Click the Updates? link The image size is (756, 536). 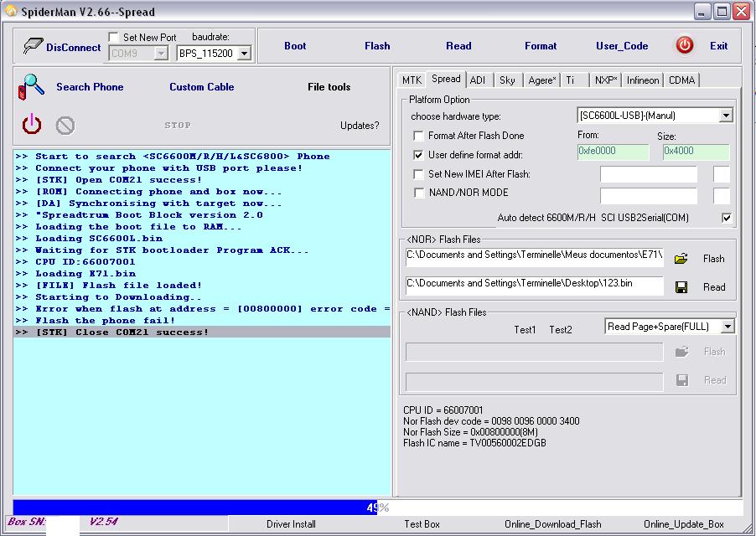pos(360,126)
